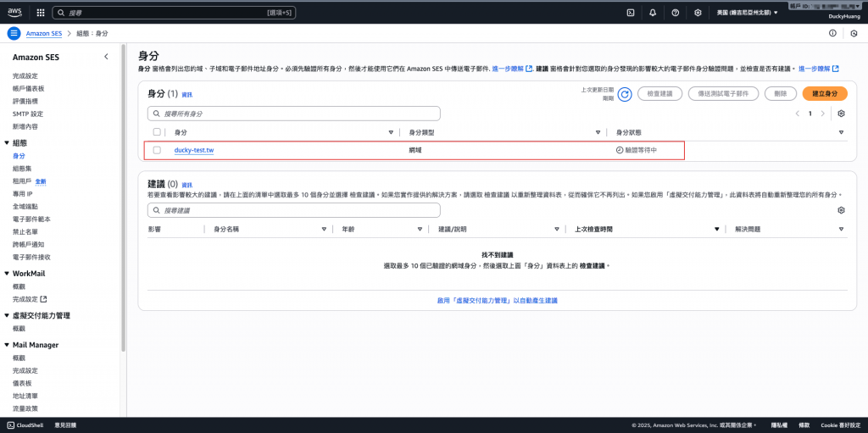Click the sidebar vertical scrollbar
Viewport: 868px width, 433px height.
tap(124, 199)
